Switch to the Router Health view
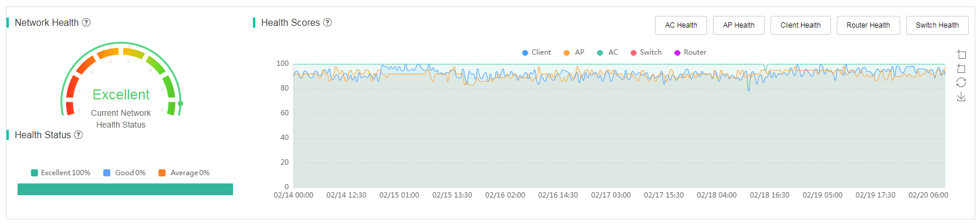980x224 pixels. (868, 25)
